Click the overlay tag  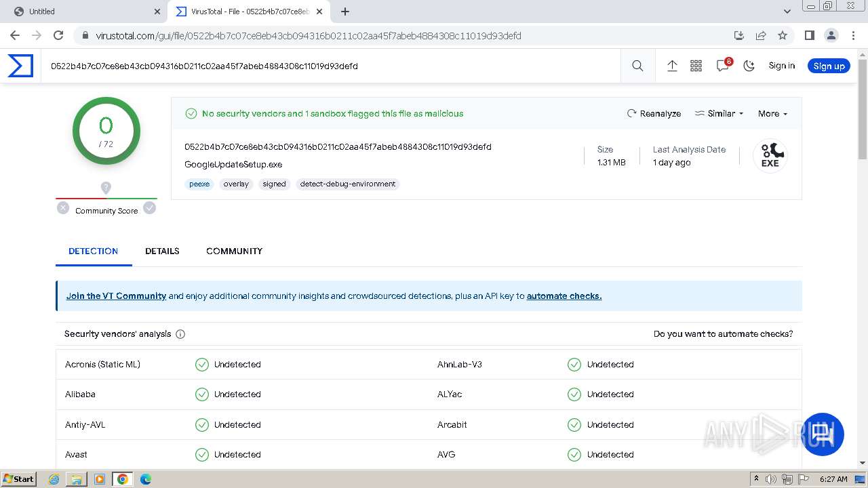[x=236, y=184]
